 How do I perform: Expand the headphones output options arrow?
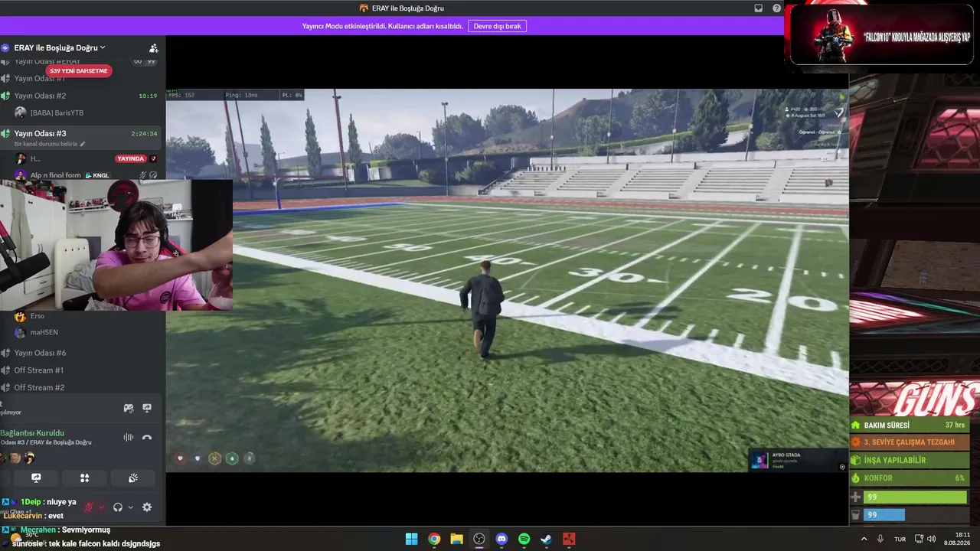point(130,507)
